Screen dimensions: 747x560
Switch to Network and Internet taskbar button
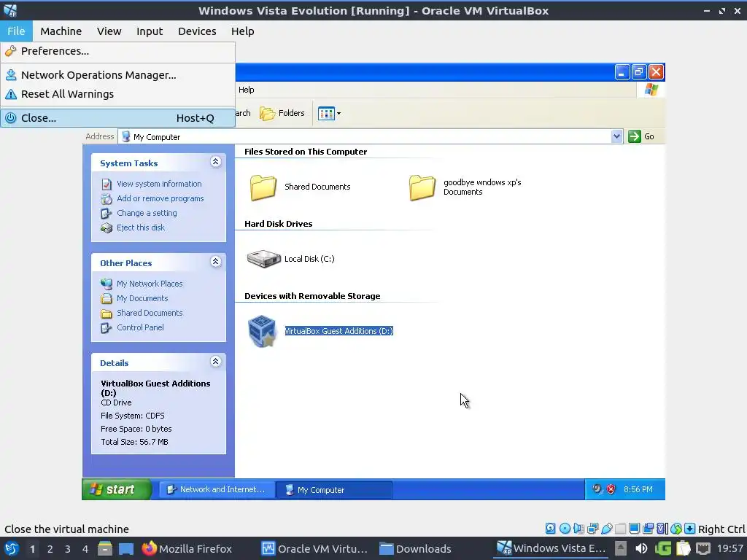pos(216,489)
